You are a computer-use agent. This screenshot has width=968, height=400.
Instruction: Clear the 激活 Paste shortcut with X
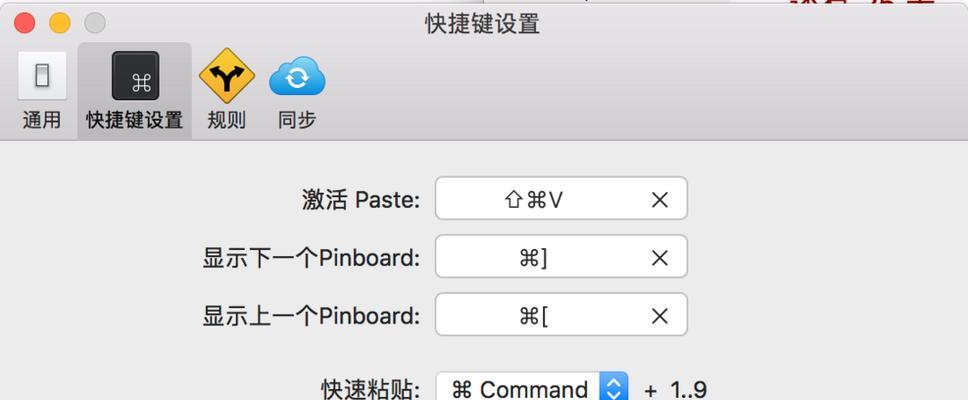point(659,199)
